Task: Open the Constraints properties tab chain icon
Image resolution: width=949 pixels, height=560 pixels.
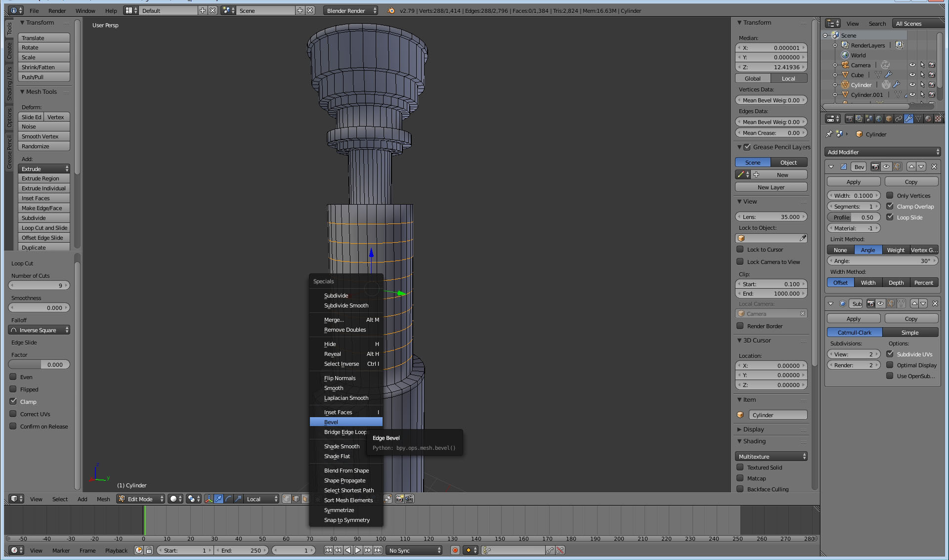Action: pos(899,119)
